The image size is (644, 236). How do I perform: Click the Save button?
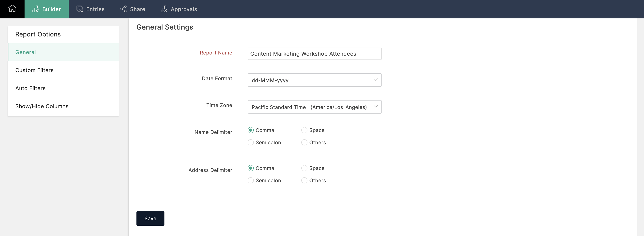(150, 218)
